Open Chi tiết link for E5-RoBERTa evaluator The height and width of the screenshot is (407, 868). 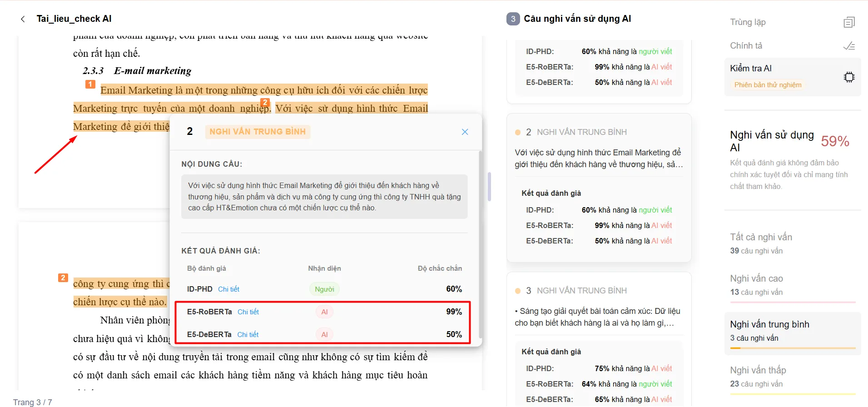coord(248,312)
